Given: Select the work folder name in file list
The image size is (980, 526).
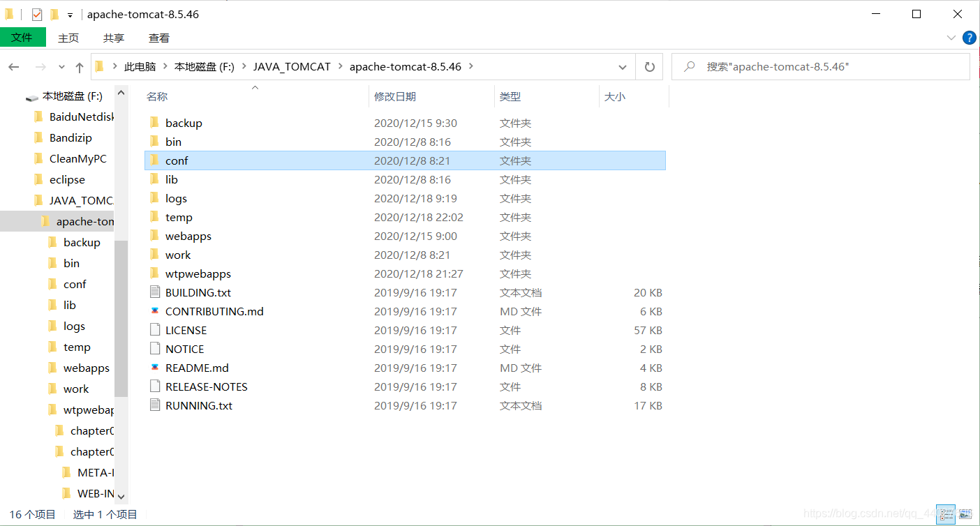Looking at the screenshot, I should [x=178, y=255].
